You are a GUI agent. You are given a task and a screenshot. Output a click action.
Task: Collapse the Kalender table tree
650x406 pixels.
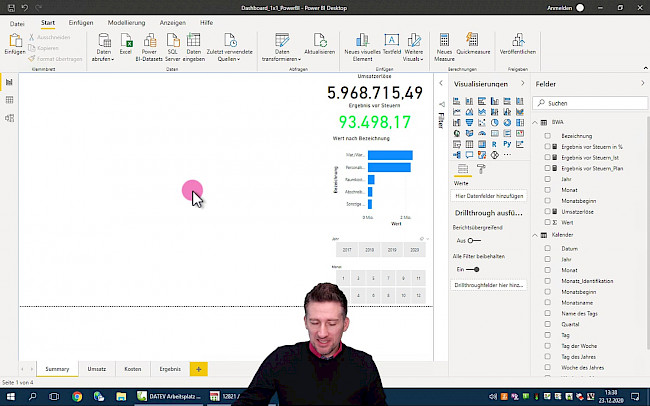(x=534, y=235)
